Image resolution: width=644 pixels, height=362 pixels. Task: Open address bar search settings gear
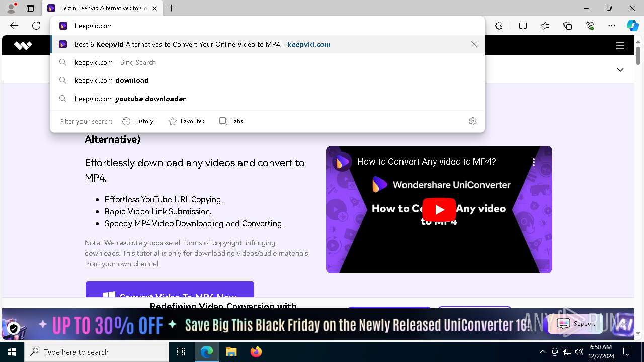tap(472, 121)
